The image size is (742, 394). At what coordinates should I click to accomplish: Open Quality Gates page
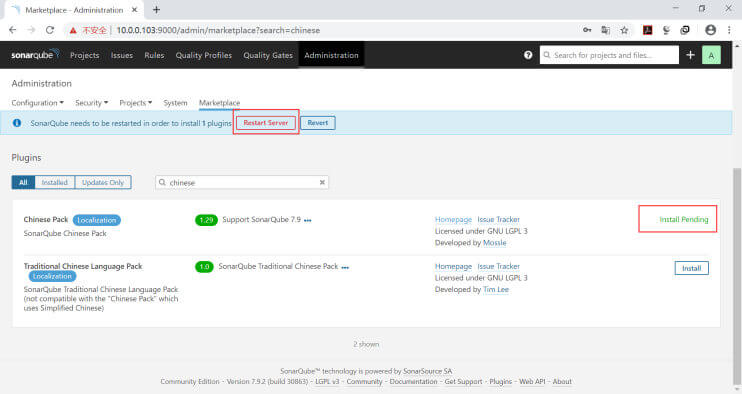(x=268, y=55)
